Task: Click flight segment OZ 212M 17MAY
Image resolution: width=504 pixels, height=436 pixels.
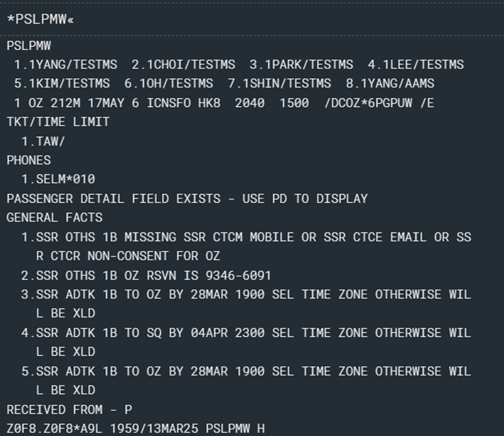Action: pyautogui.click(x=76, y=103)
